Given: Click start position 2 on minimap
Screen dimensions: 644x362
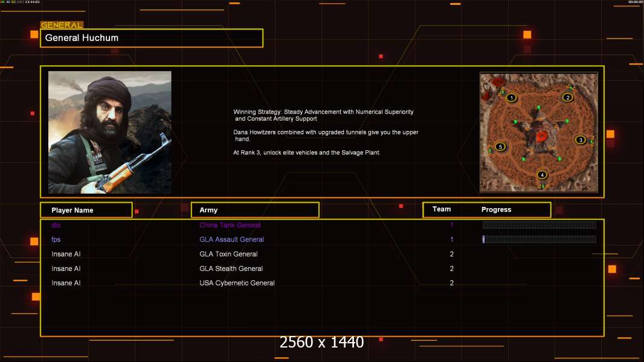Looking at the screenshot, I should 568,97.
